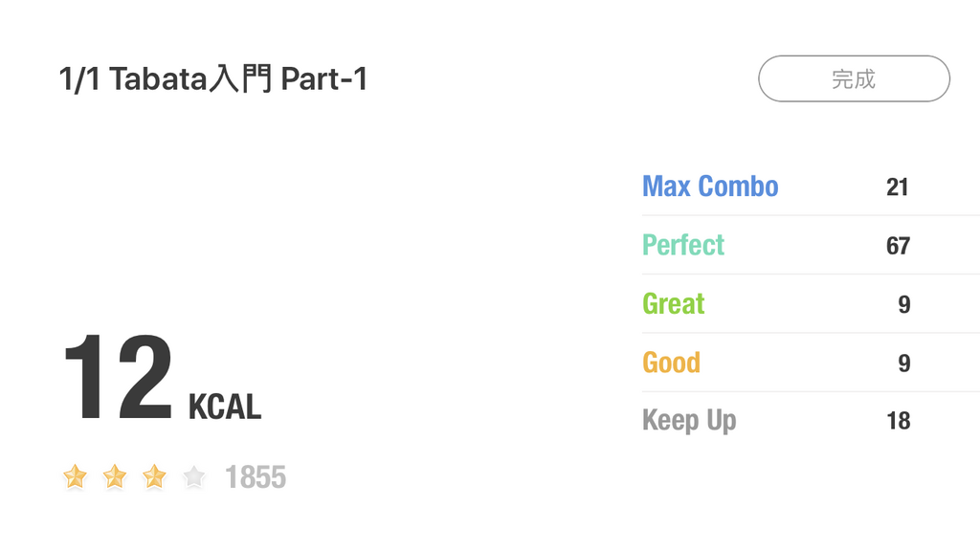
Task: Click the Max Combo value 21
Action: [897, 187]
